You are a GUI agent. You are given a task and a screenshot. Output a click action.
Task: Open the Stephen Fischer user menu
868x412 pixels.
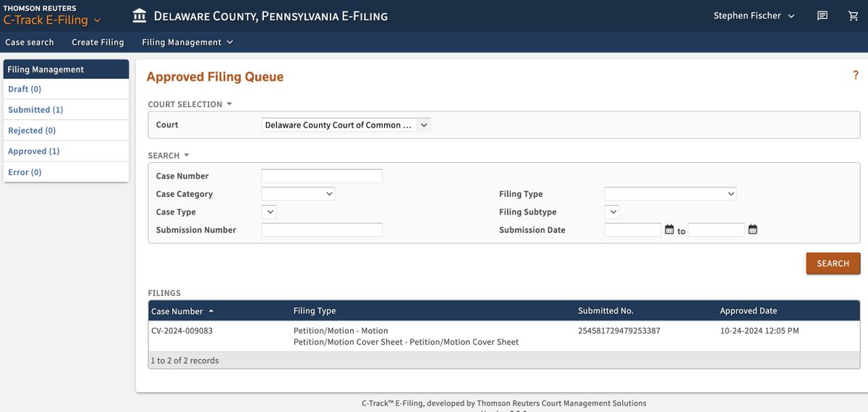754,16
